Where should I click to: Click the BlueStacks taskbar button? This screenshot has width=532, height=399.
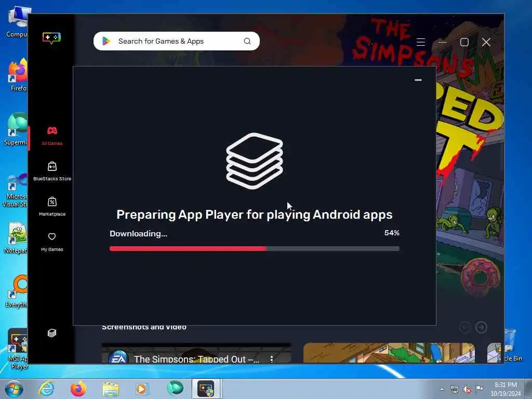click(x=206, y=389)
